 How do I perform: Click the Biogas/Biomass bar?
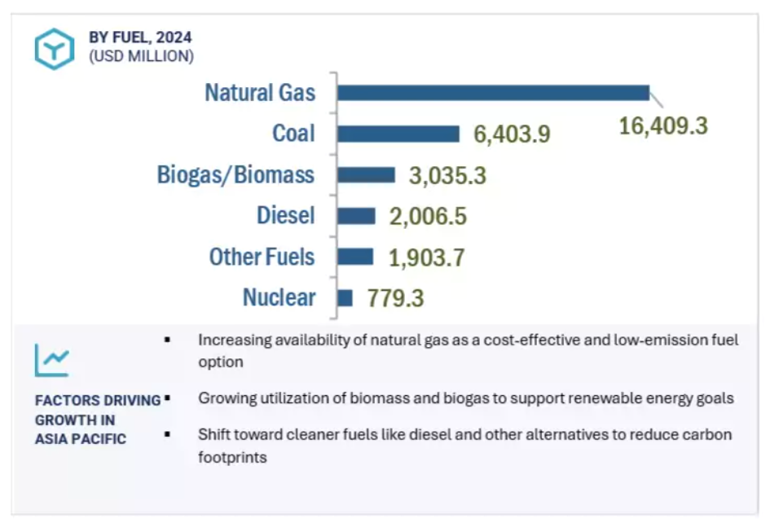click(x=366, y=175)
